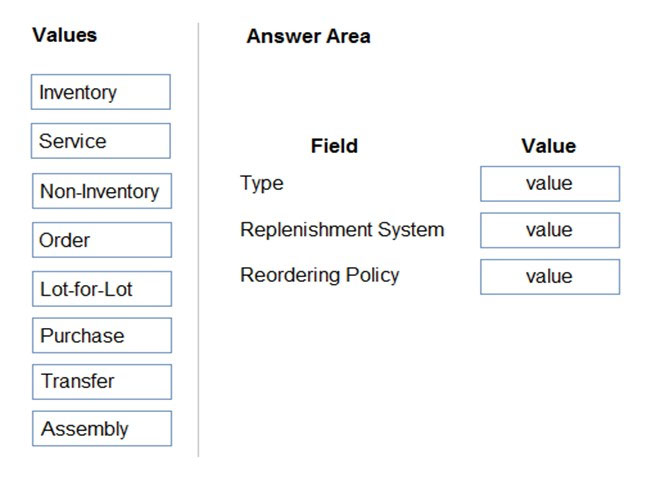Click the Values heading
This screenshot has height=481, width=651.
(65, 35)
